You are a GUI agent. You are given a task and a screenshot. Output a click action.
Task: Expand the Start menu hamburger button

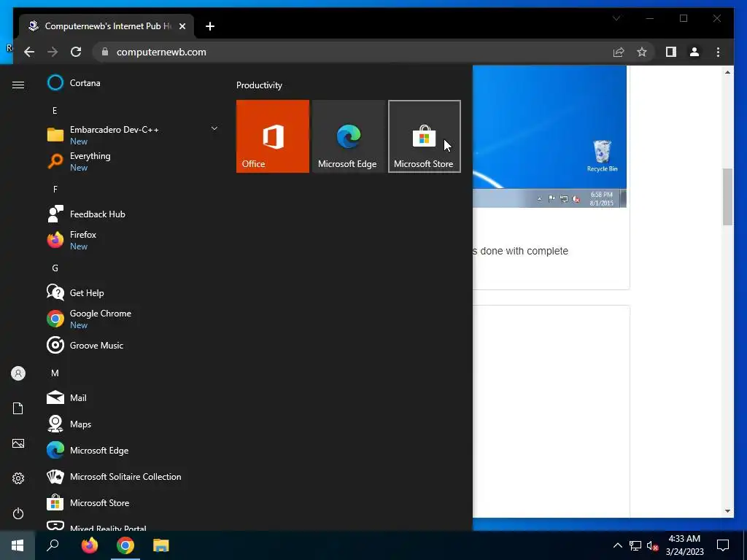point(18,85)
